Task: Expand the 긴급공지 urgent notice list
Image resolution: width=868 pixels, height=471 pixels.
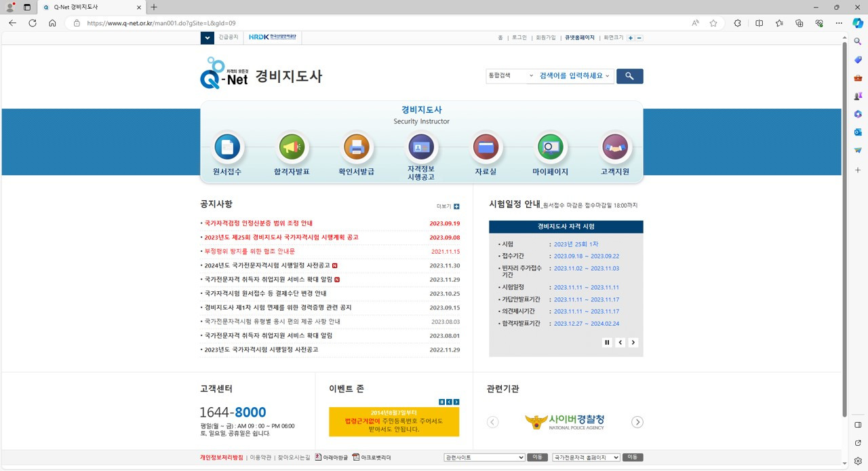Action: coord(208,37)
